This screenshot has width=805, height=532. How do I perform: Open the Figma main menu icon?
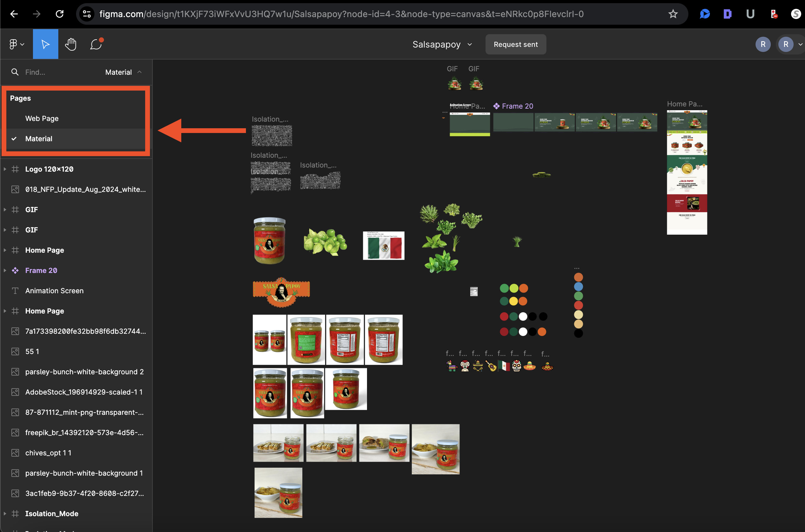tap(16, 44)
